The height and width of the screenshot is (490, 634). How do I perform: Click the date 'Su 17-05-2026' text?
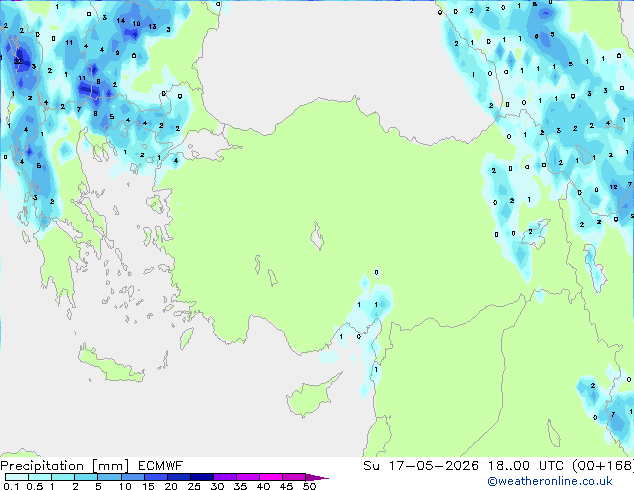pyautogui.click(x=421, y=466)
